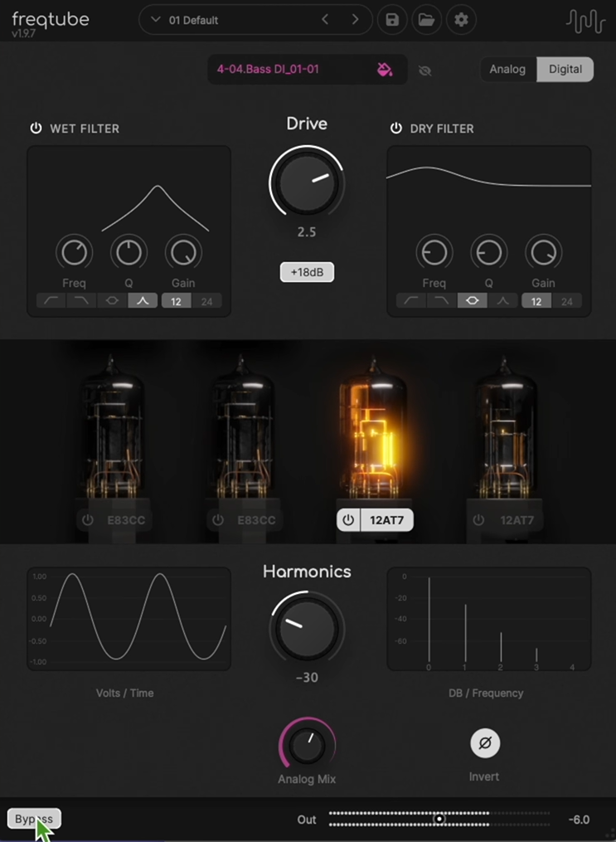Toggle the +18dB button

(307, 272)
